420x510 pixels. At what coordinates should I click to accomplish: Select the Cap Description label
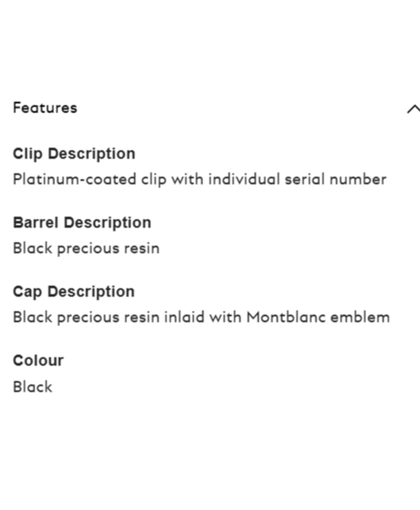[x=73, y=292]
